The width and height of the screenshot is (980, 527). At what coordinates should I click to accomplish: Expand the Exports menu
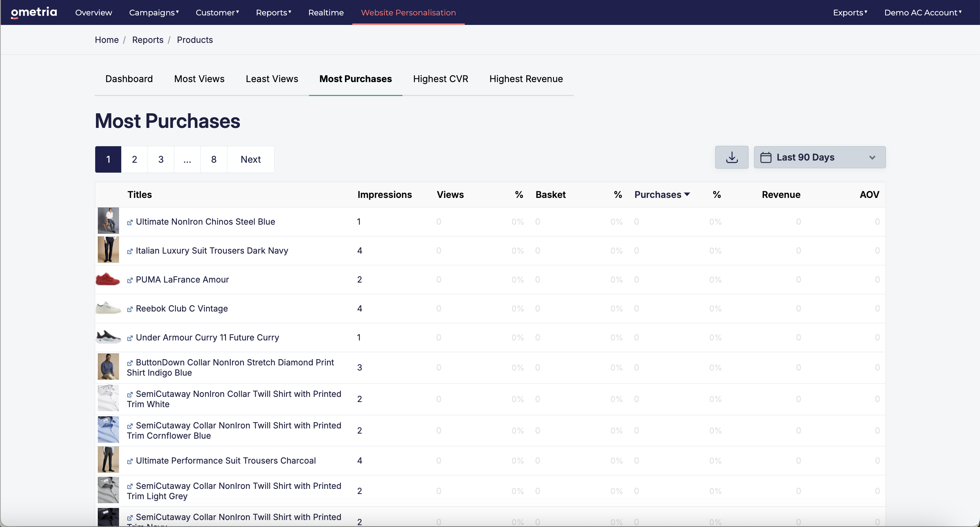pos(850,12)
